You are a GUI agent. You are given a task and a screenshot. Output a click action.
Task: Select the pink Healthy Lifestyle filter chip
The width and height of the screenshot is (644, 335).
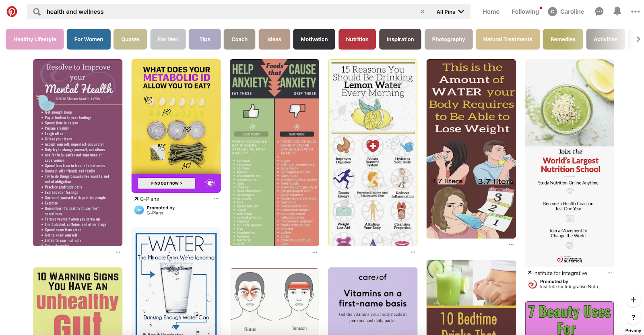tap(35, 39)
